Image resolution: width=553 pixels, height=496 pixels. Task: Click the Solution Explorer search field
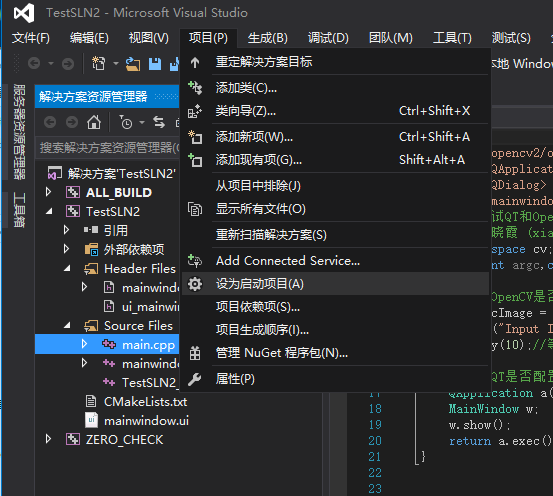point(108,147)
